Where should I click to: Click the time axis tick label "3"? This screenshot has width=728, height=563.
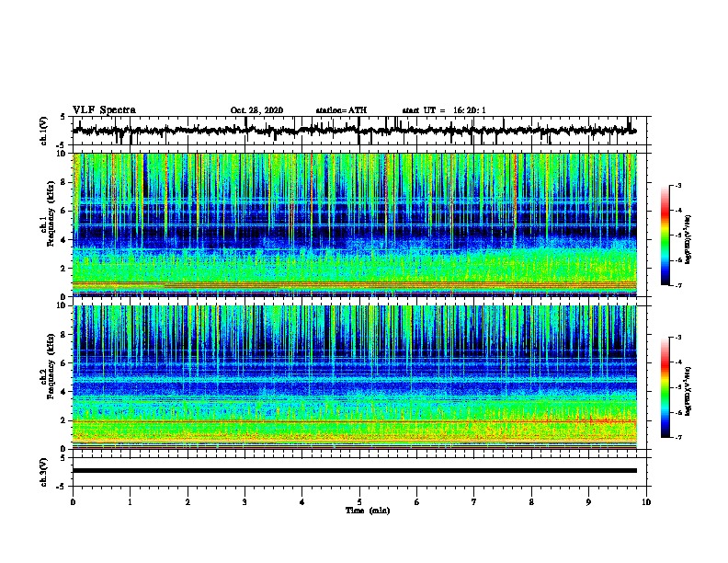click(x=245, y=502)
